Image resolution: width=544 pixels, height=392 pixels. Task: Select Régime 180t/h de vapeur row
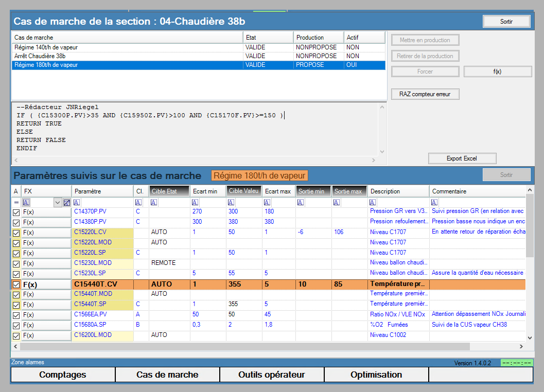pos(199,65)
